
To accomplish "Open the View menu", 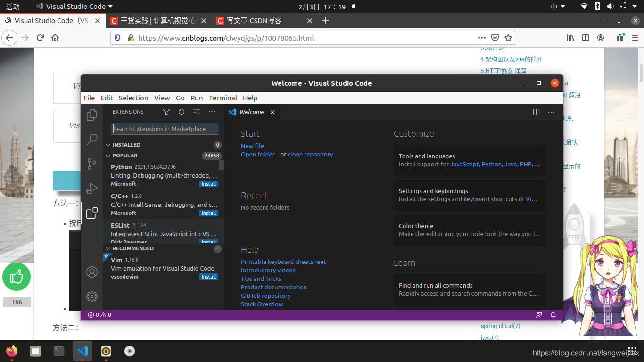I will [x=162, y=98].
